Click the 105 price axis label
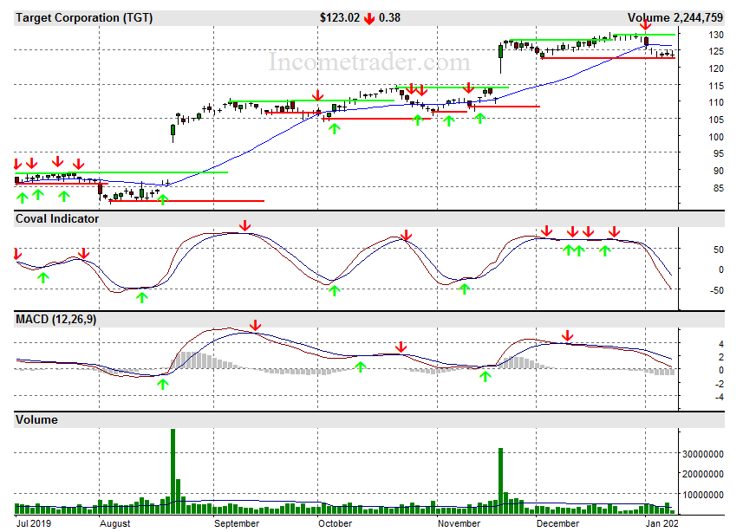The height and width of the screenshot is (532, 756). click(716, 120)
